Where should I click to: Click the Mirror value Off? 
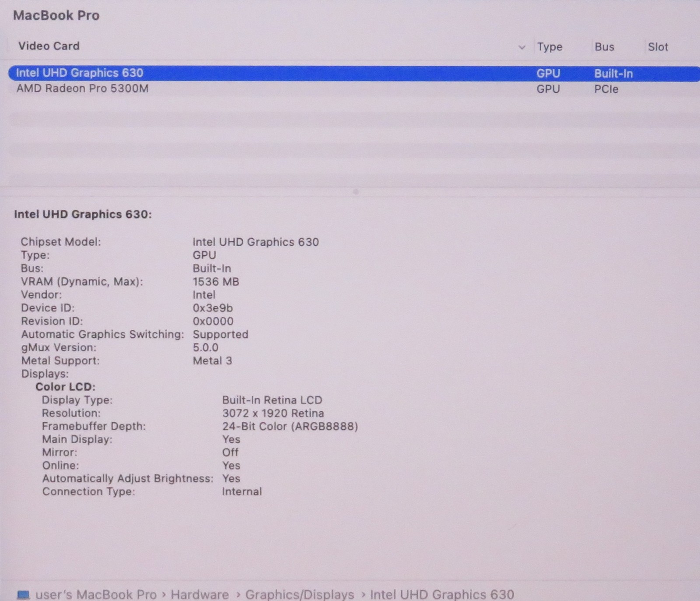(230, 452)
